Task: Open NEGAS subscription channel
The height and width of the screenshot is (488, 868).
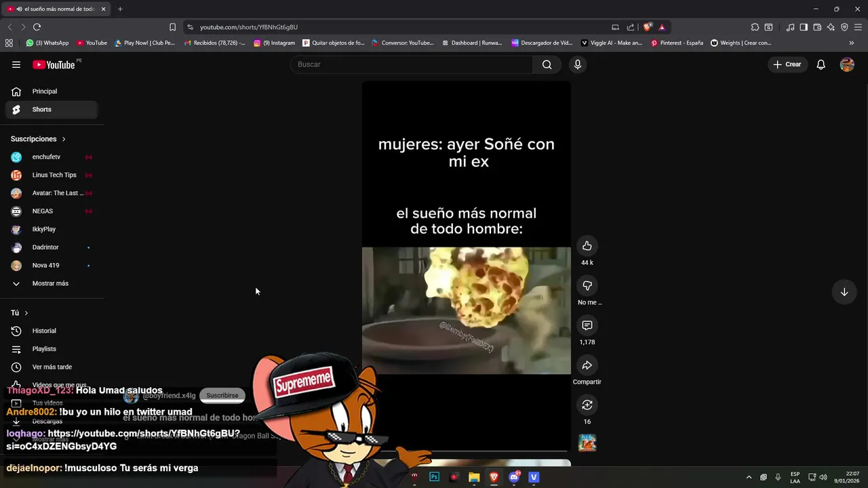Action: tap(50, 211)
